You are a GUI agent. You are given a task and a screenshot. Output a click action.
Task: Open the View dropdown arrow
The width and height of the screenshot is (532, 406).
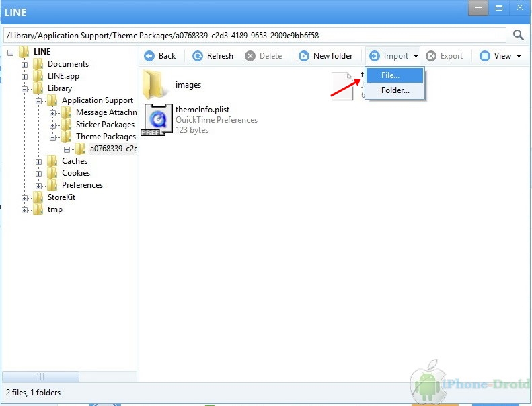point(519,56)
